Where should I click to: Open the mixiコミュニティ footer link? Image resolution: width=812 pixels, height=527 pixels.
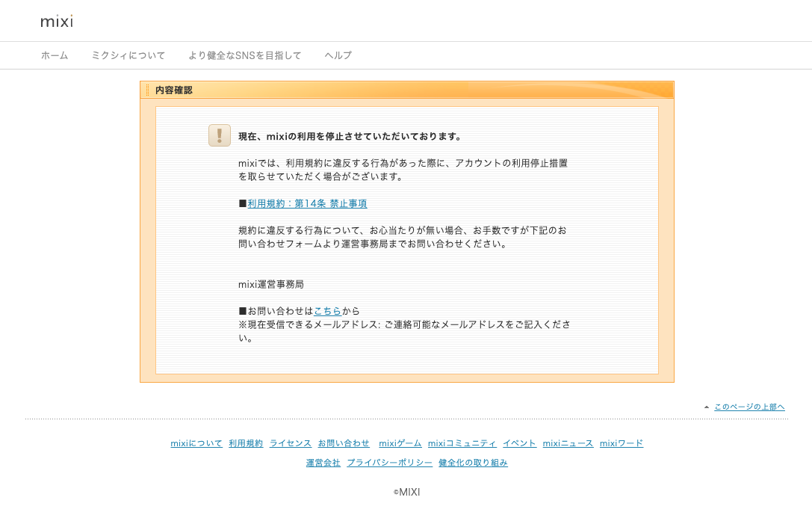462,443
